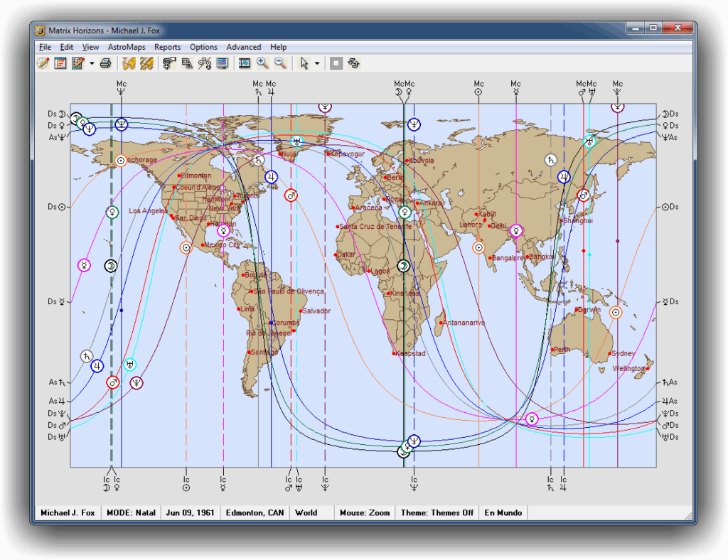The width and height of the screenshot is (728, 560).
Task: Select the Print icon
Action: 105,63
